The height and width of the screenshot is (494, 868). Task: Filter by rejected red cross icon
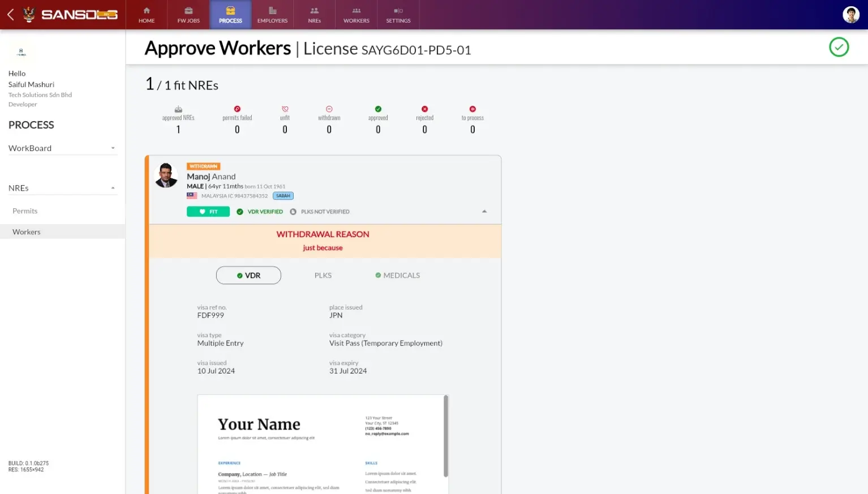pyautogui.click(x=424, y=109)
